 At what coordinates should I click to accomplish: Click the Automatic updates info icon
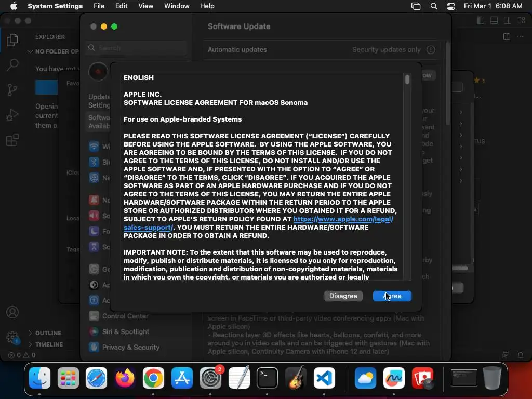tap(431, 50)
